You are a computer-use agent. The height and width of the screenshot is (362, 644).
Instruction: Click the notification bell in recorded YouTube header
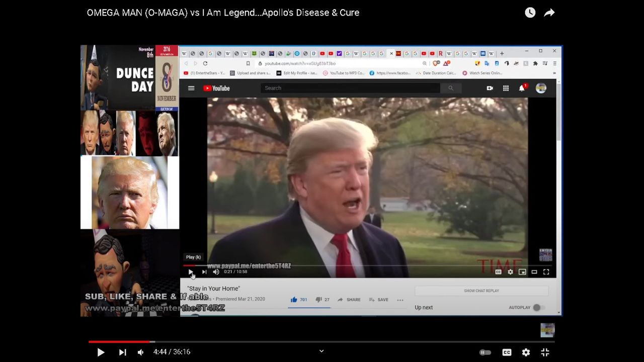tap(522, 88)
